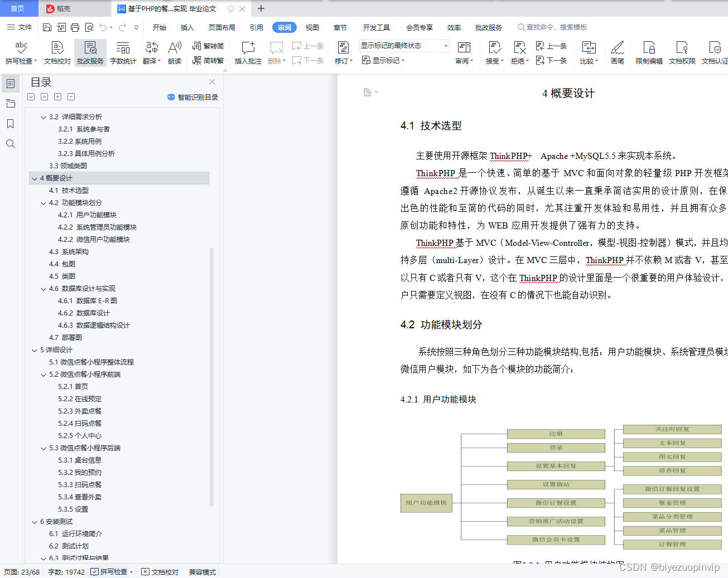Open document permissions (文档权限)

click(682, 53)
